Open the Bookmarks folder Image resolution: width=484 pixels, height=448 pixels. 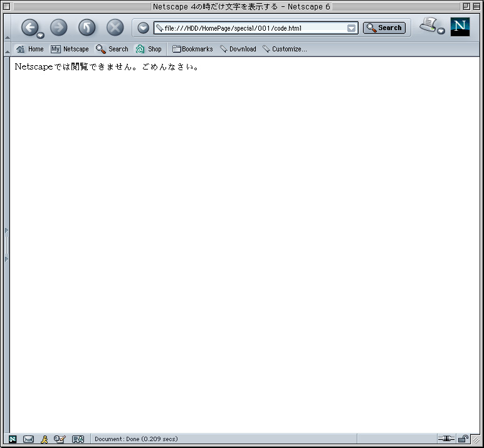coord(192,49)
